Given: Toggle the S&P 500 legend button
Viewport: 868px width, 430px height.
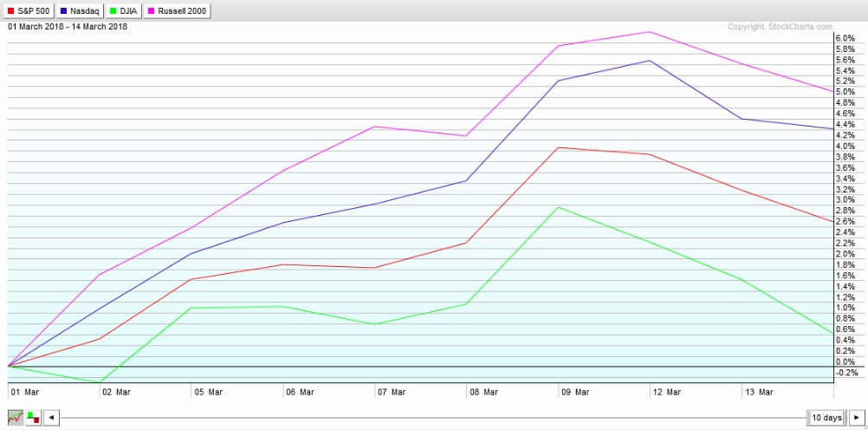Looking at the screenshot, I should point(29,10).
